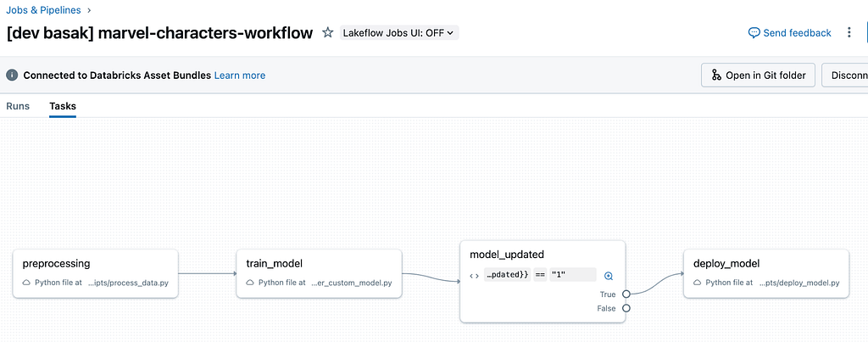Click the magnifier icon in model_updated
The height and width of the screenshot is (342, 868).
tap(609, 276)
